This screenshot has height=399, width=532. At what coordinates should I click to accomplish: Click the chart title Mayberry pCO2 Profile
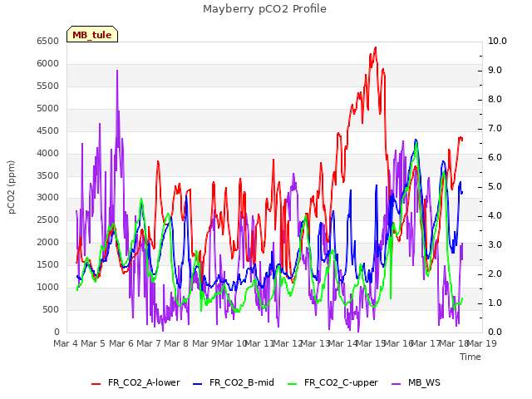point(264,9)
